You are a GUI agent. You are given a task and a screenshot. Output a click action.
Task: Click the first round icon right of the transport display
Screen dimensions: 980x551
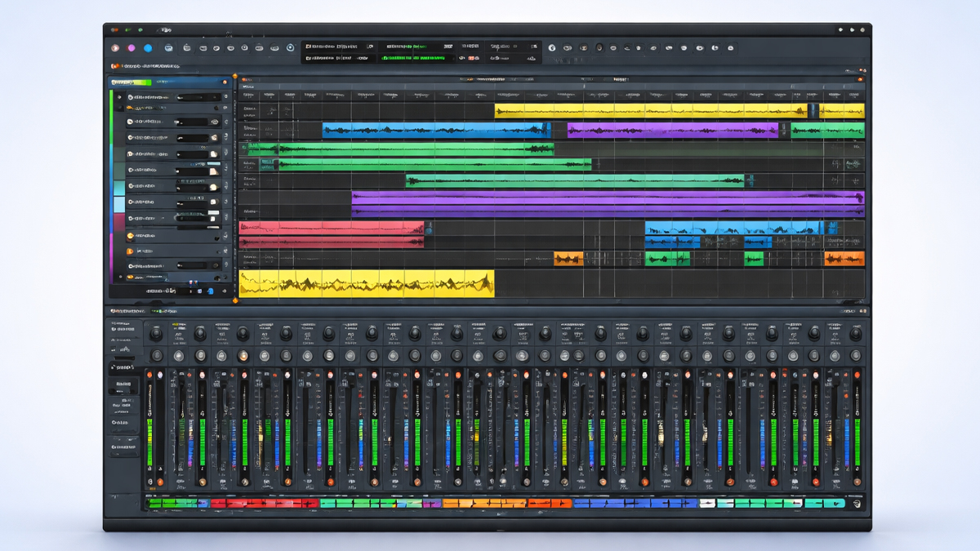point(552,48)
